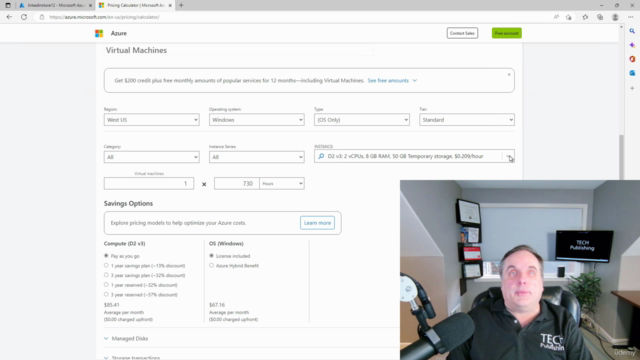Screen dimensions: 640x360
Task: Open browser settings and more menu
Action: coord(631,17)
